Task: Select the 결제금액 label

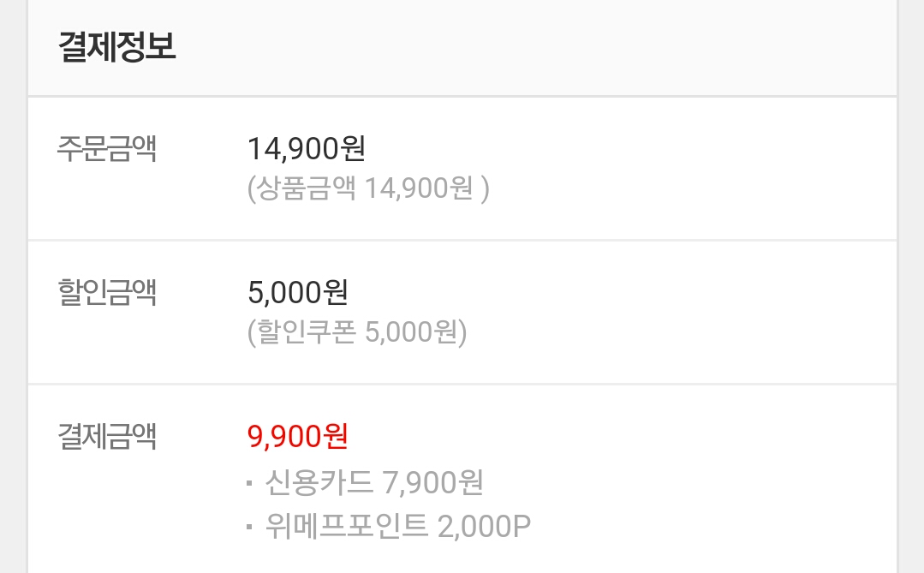Action: [107, 437]
